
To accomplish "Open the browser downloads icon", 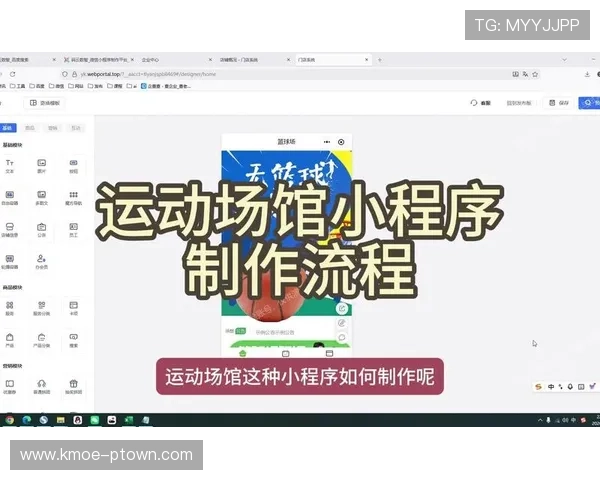I will 587,74.
